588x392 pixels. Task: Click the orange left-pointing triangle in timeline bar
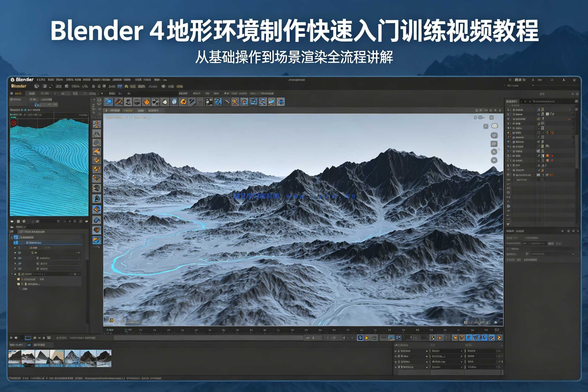[x=455, y=338]
